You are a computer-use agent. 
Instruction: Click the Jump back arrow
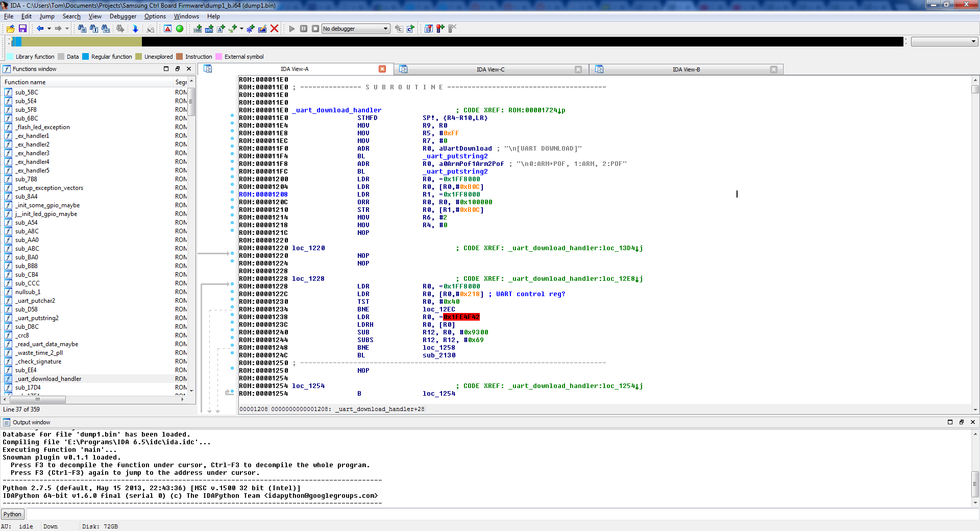click(40, 29)
